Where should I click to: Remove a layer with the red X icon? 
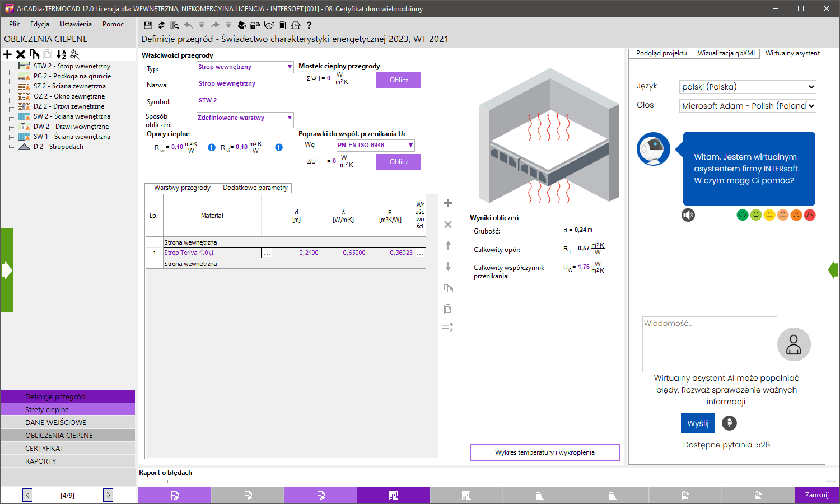tap(447, 224)
